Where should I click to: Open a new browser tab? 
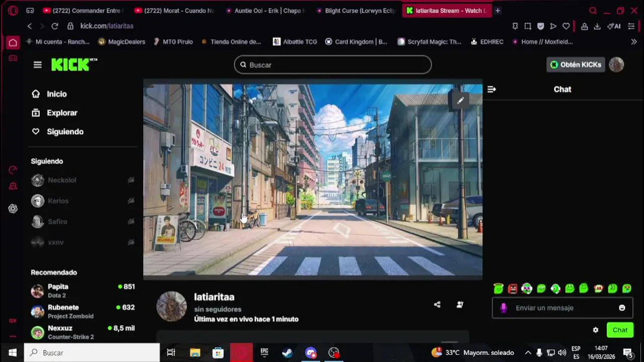498,11
